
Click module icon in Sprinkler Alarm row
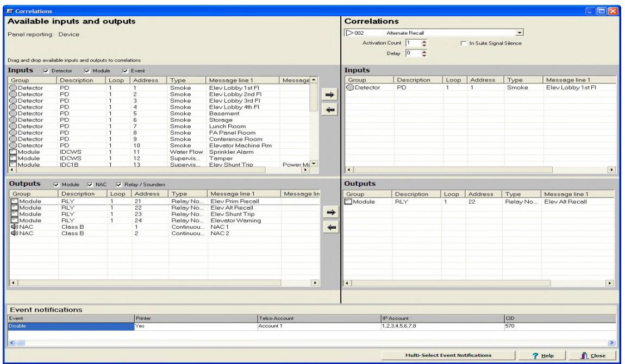click(x=13, y=152)
